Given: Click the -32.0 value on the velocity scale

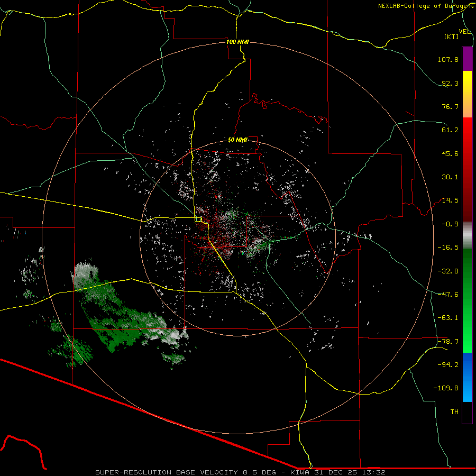Looking at the screenshot, I should pos(448,271).
